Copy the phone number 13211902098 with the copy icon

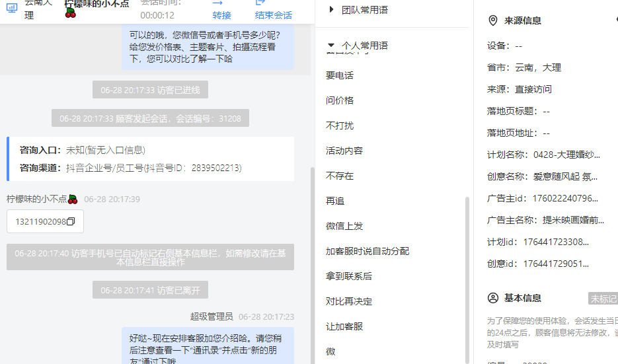[x=71, y=221]
